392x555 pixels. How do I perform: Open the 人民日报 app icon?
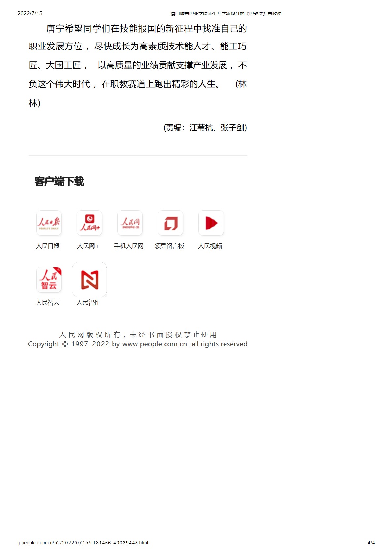click(49, 223)
